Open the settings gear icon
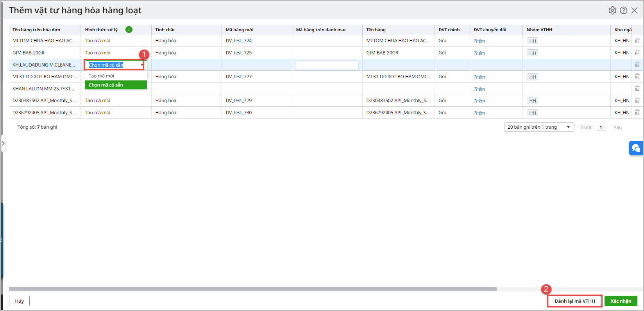 [612, 11]
